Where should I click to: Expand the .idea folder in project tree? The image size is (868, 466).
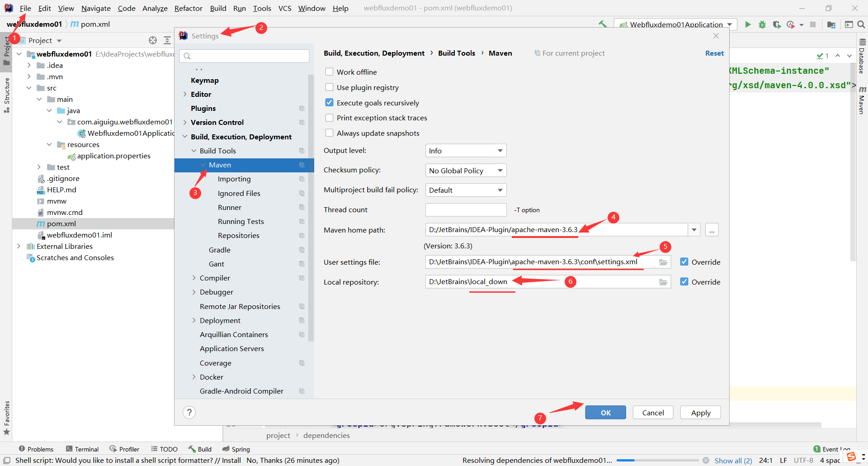29,65
